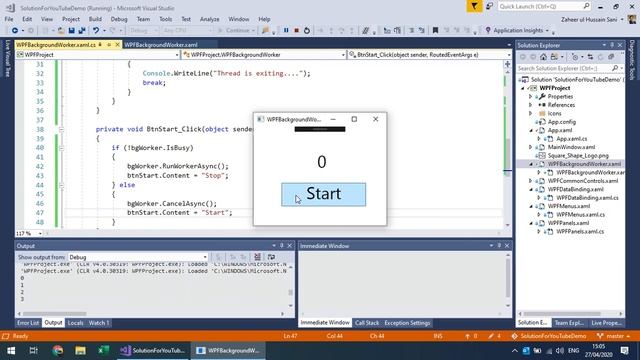Switch to the WPFBackgroundWorker.xaml tab

click(161, 45)
